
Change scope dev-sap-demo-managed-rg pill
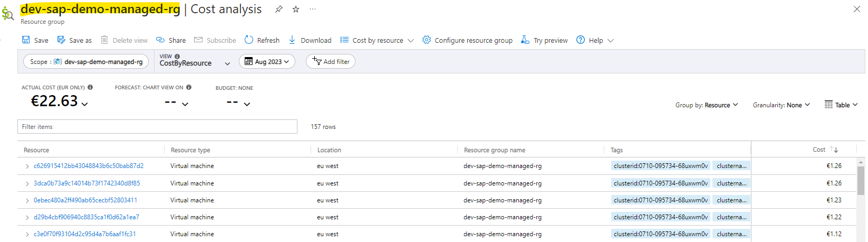(86, 62)
